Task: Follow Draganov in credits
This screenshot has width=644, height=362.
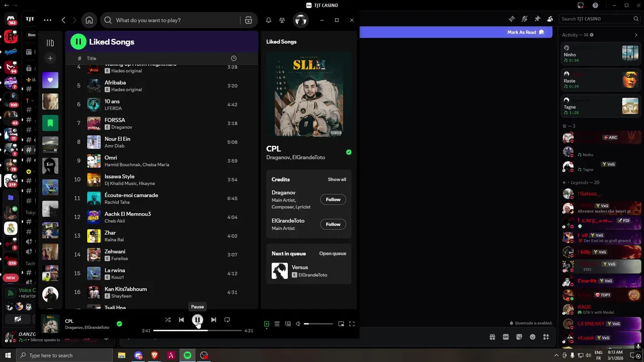Action: [333, 200]
